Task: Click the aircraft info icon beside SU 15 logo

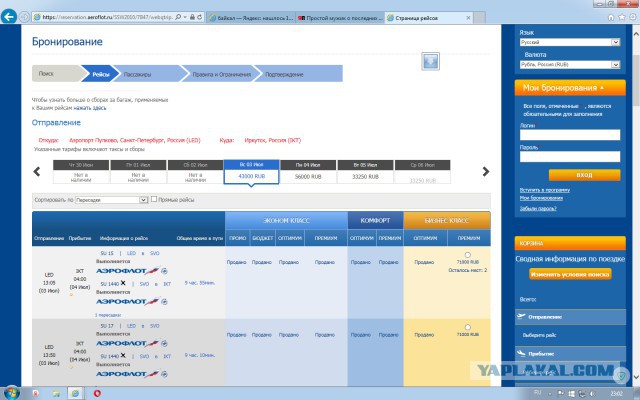Action: (x=164, y=271)
